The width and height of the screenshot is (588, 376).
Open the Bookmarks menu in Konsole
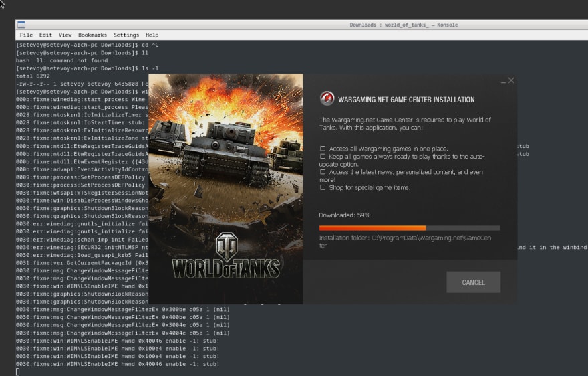pyautogui.click(x=93, y=35)
